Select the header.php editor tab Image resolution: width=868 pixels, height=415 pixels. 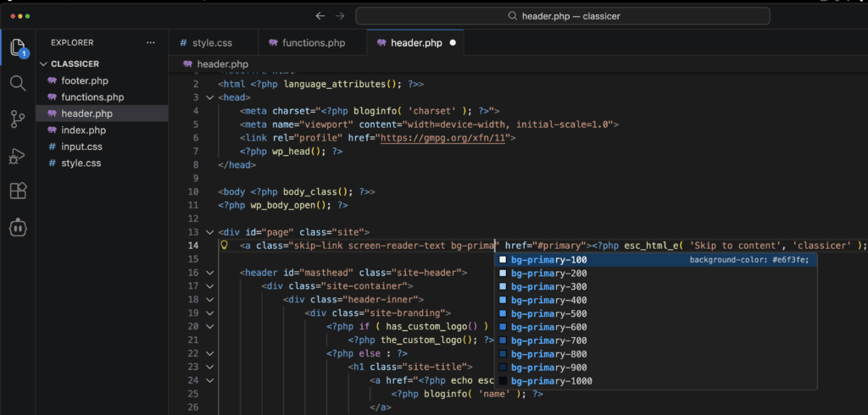coord(415,42)
